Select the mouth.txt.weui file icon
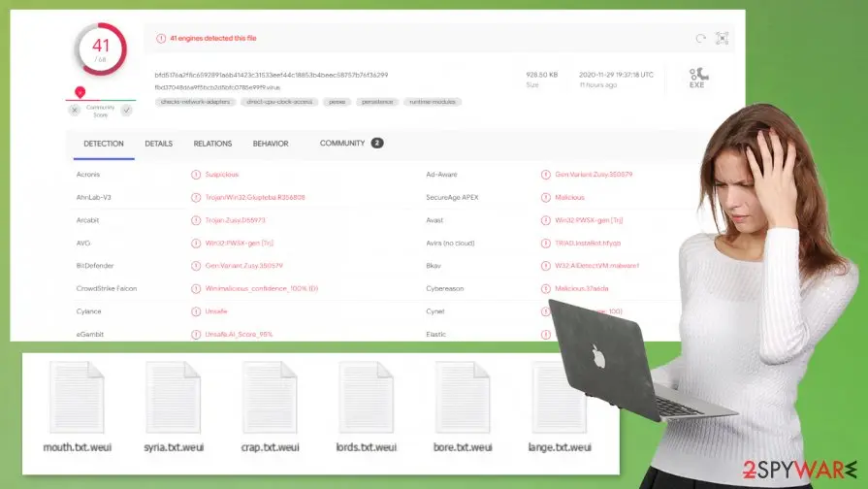This screenshot has width=868, height=489. (x=77, y=397)
